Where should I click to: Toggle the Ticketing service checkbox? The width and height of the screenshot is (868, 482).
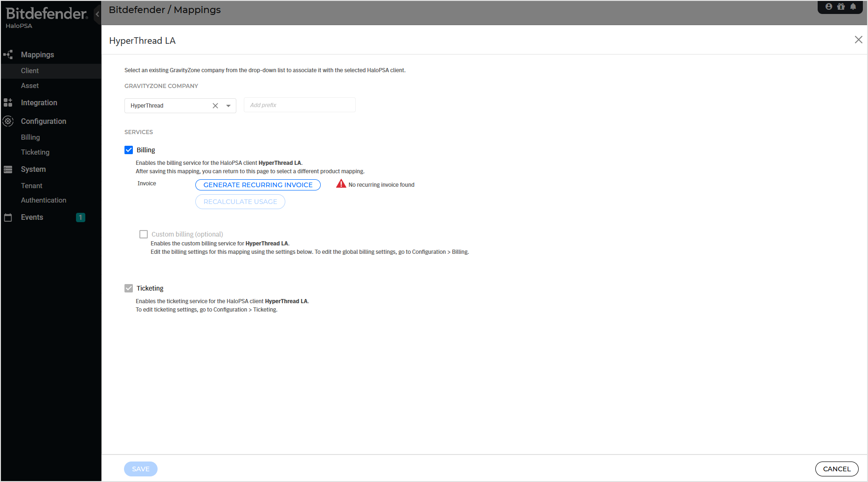coord(128,288)
